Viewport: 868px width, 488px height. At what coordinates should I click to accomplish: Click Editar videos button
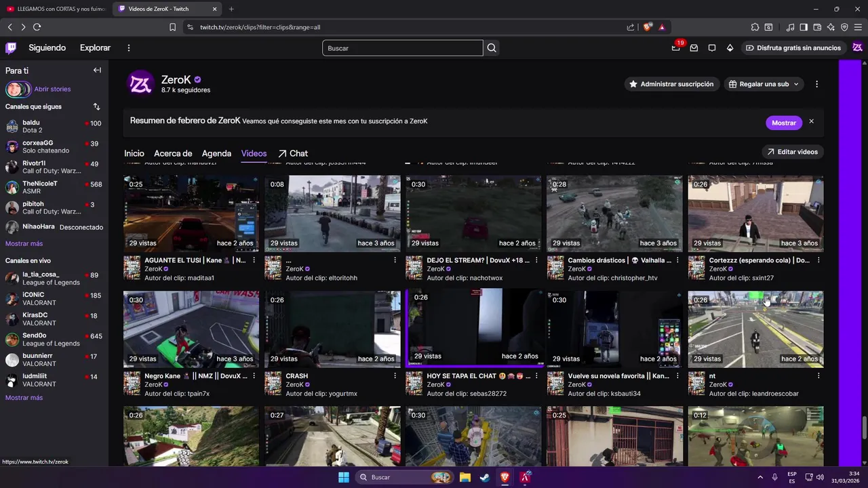point(793,152)
